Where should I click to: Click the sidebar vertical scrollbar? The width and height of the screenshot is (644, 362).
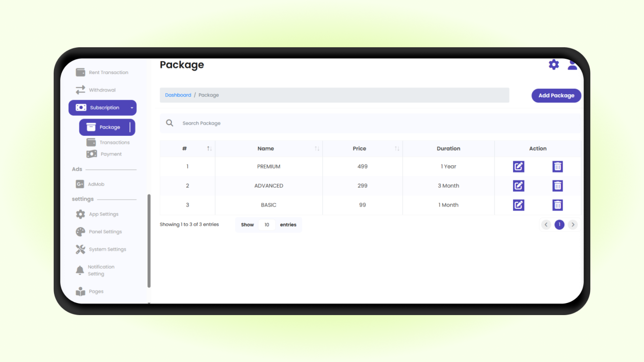point(149,241)
